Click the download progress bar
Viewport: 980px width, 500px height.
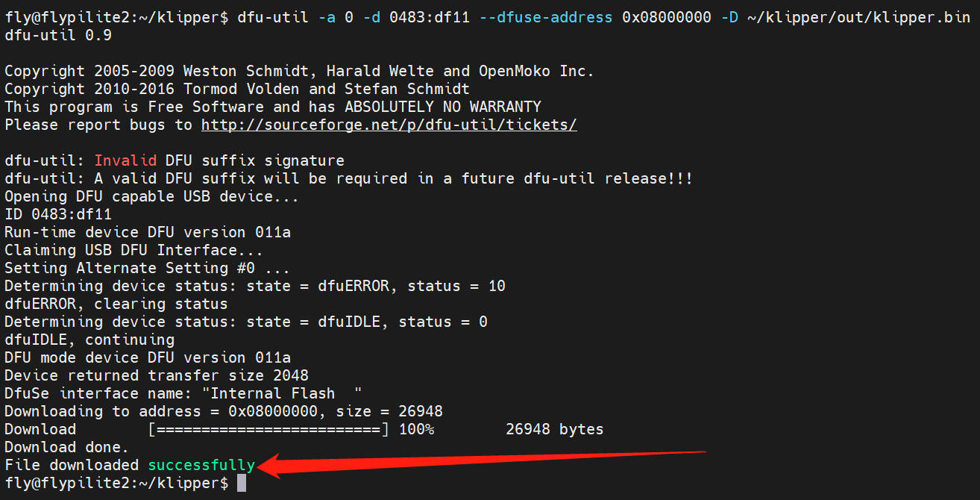(268, 429)
